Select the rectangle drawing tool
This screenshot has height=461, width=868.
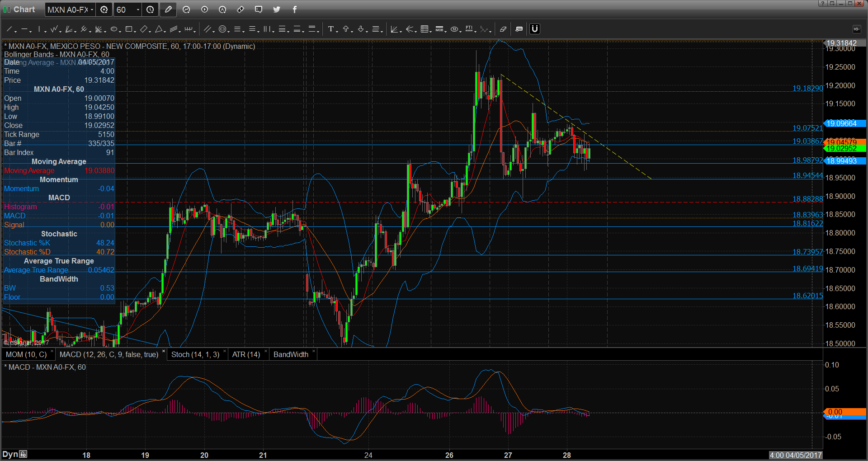coord(129,29)
